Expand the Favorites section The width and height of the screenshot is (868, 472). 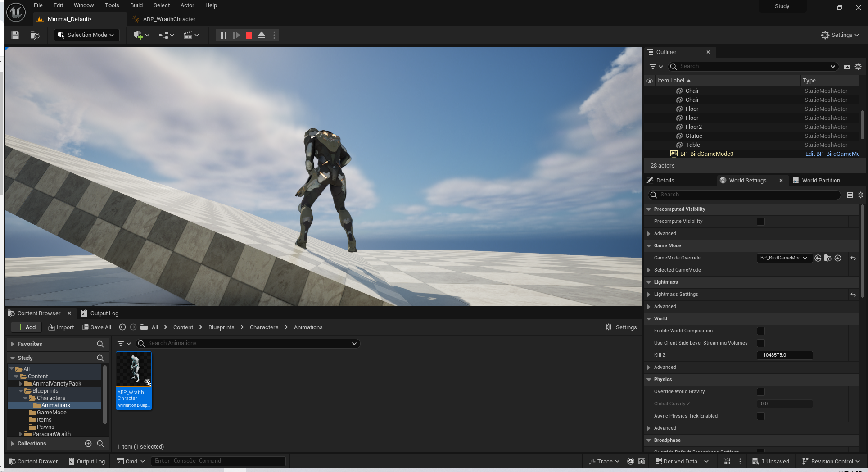(x=13, y=344)
